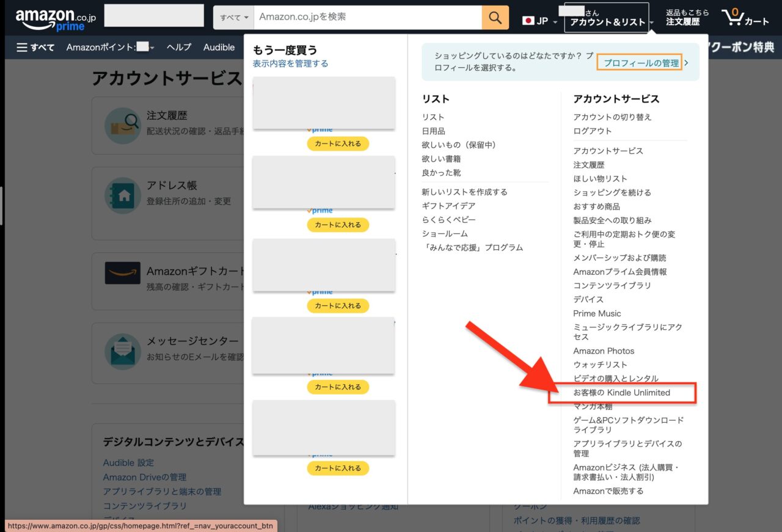
Task: Open the 日用品 list
Action: pyautogui.click(x=433, y=131)
